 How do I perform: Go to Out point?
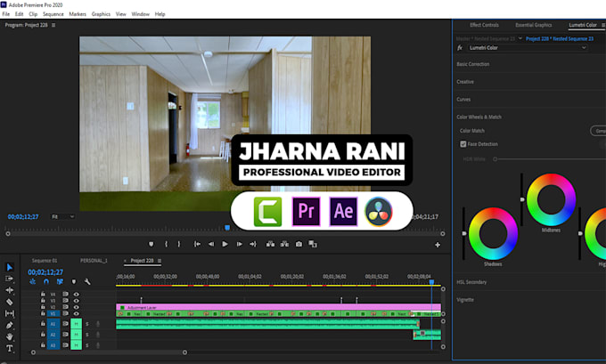[253, 244]
